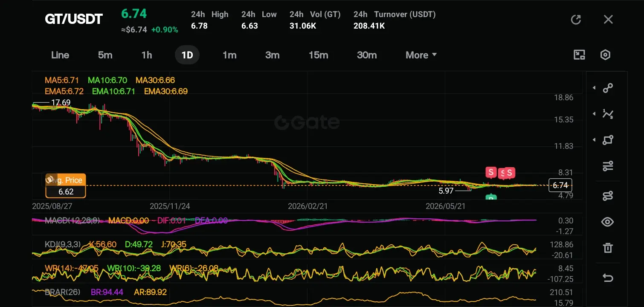Expand wave tool options triangle
Viewport: 644px width, 307px height.
(594, 114)
